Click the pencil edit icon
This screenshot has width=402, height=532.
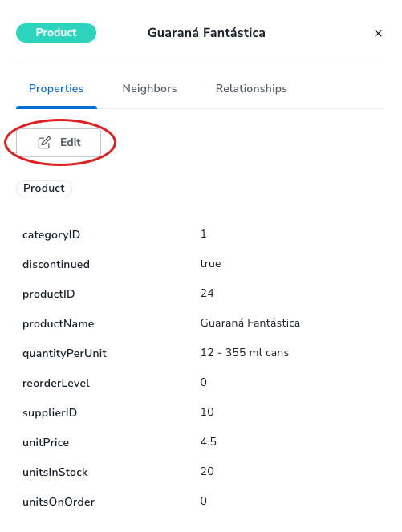(x=44, y=143)
